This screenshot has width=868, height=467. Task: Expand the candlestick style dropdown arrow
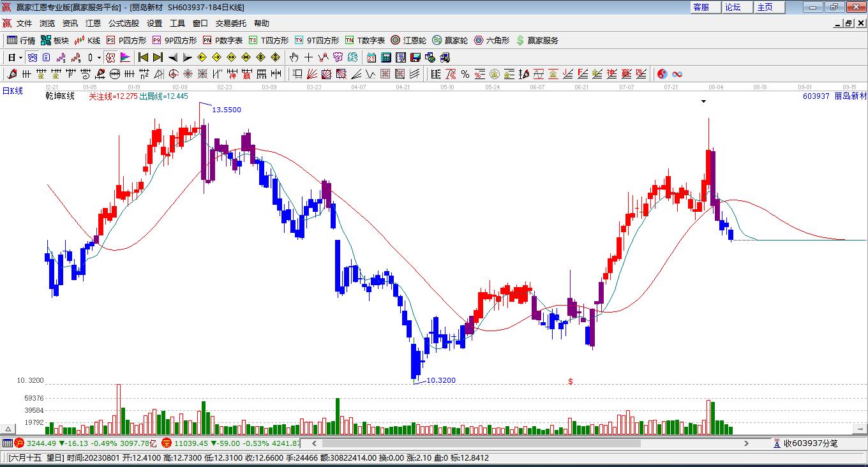99,57
